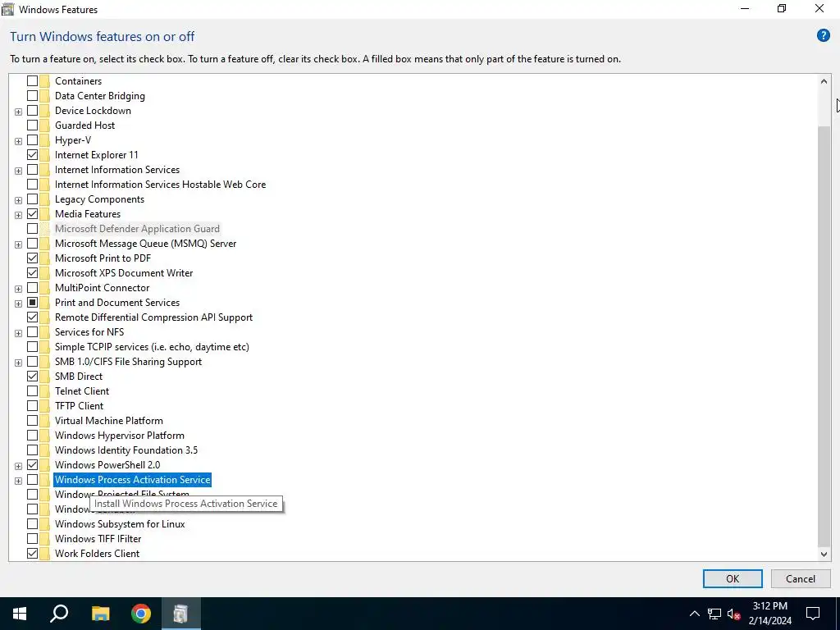Toggle the Print and Document Services checkbox
This screenshot has width=840, height=630.
coord(32,303)
